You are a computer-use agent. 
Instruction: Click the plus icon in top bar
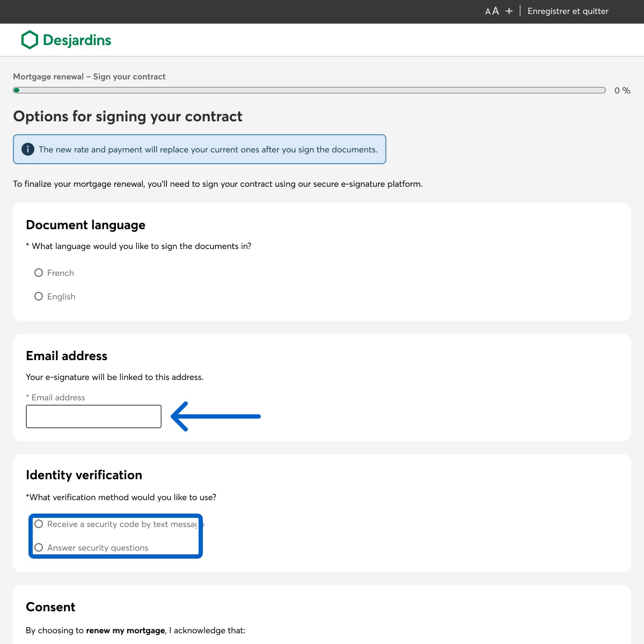509,11
